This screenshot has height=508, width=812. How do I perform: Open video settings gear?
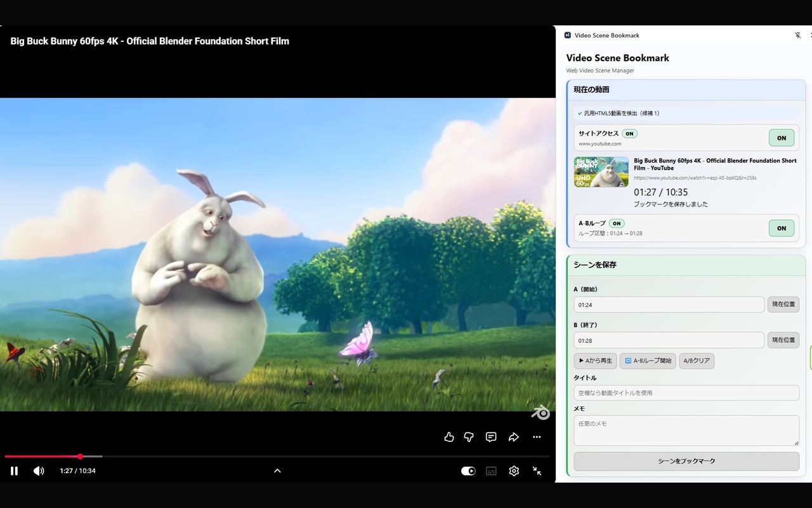[x=514, y=471]
